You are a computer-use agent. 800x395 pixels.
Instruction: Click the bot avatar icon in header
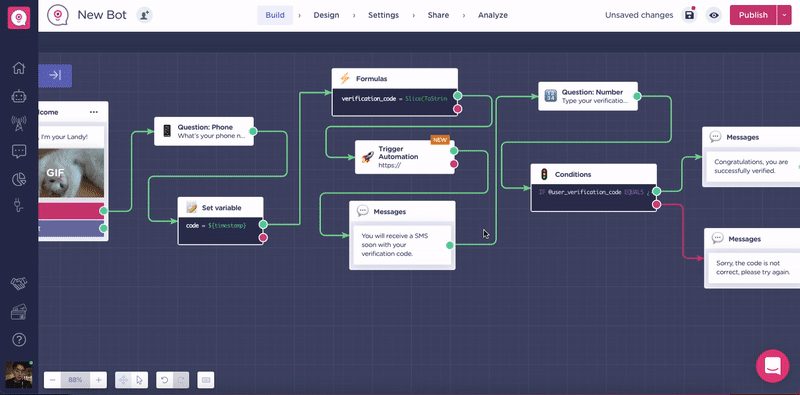coord(58,15)
